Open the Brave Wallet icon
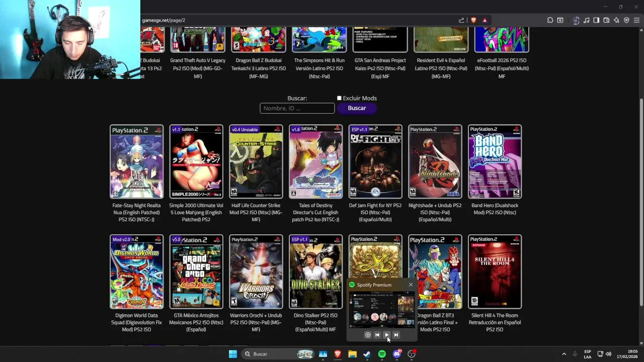 click(x=606, y=20)
